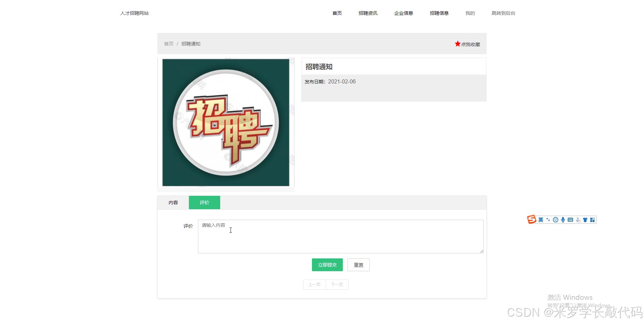Open the 招聘资讯 navigation menu

coord(368,13)
